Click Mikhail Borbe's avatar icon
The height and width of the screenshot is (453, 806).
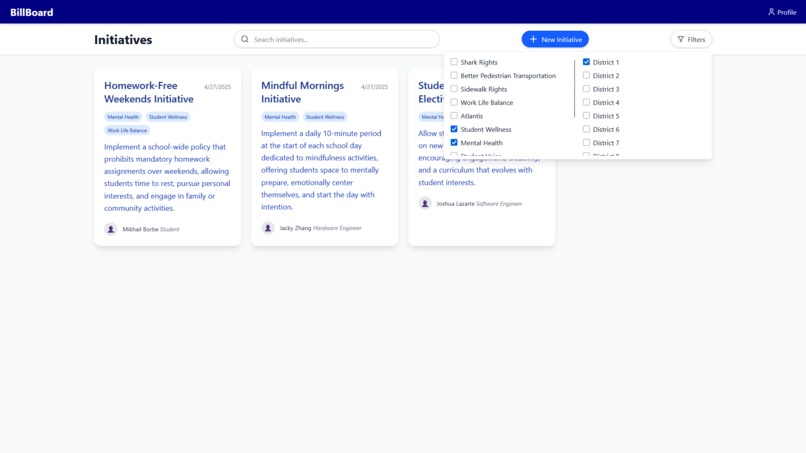[111, 229]
